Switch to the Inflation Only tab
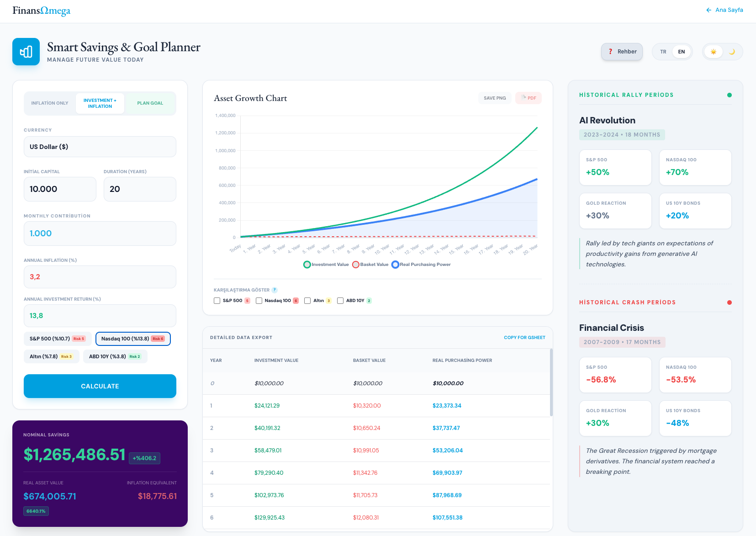 coord(50,103)
